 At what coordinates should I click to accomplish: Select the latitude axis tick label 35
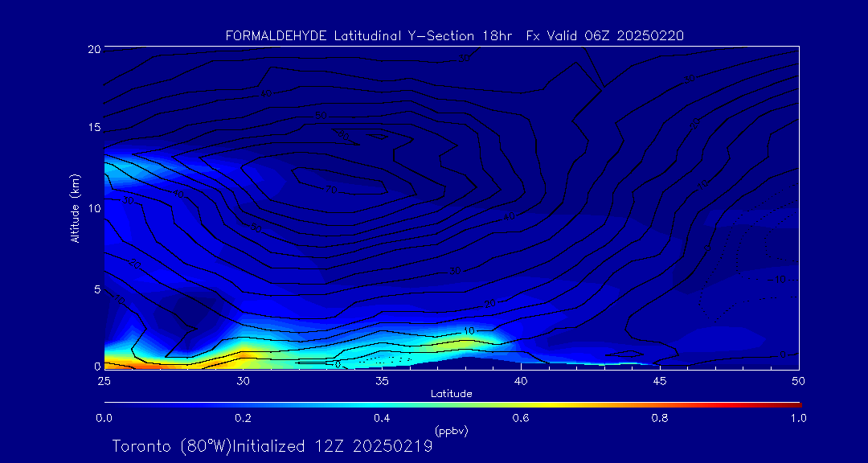point(382,381)
